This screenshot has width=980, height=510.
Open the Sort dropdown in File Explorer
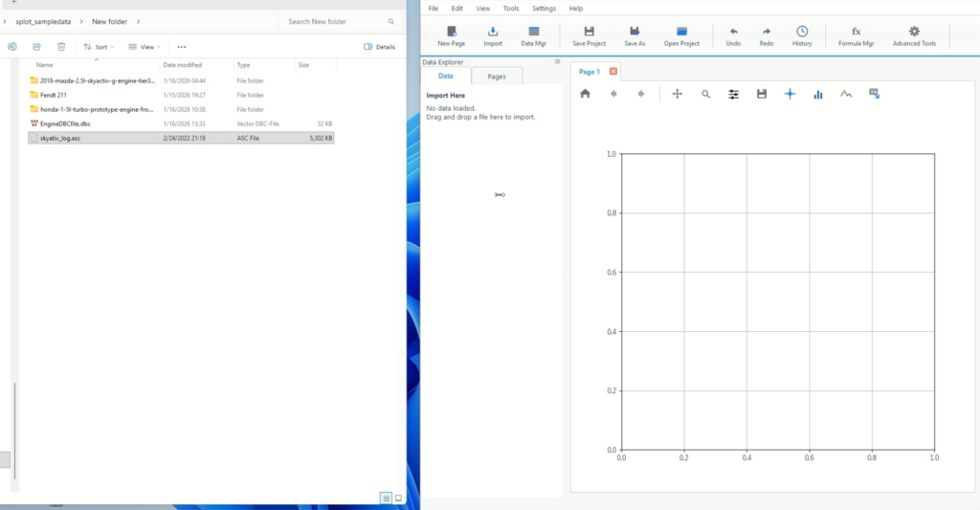point(98,46)
